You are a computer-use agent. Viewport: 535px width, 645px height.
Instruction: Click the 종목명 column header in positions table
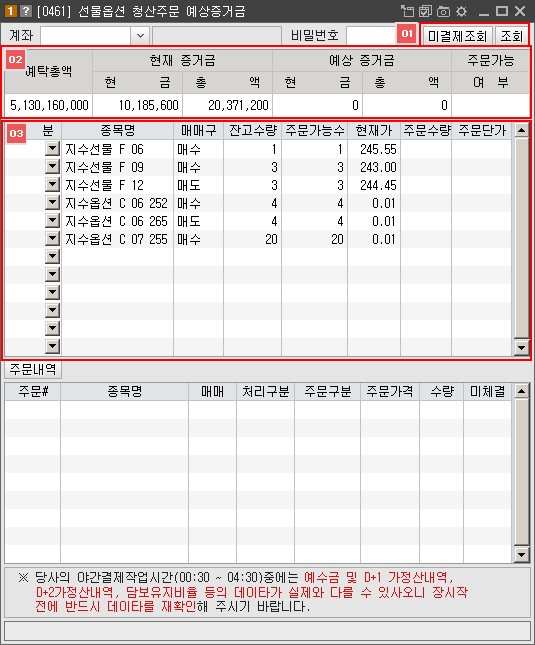pyautogui.click(x=118, y=131)
